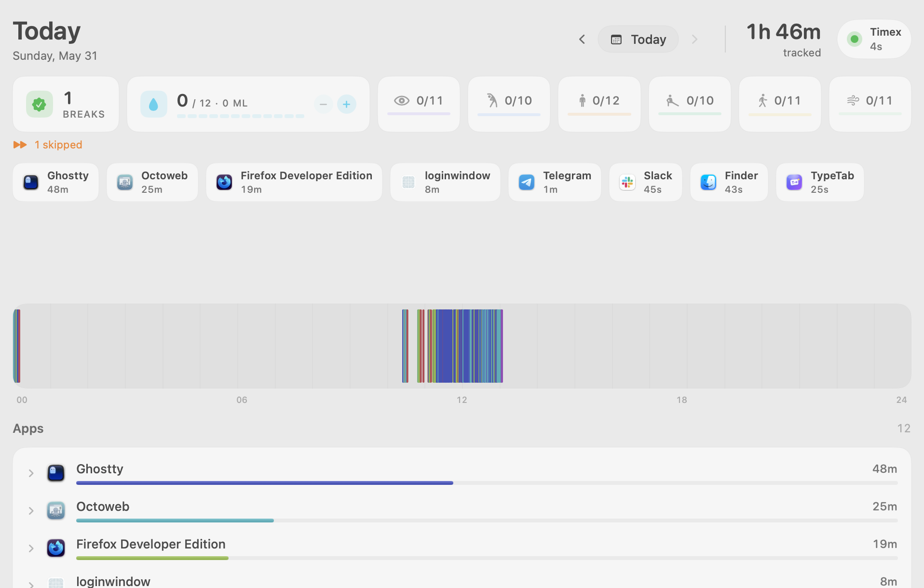924x588 pixels.
Task: Increase water intake with plus button
Action: coord(346,104)
